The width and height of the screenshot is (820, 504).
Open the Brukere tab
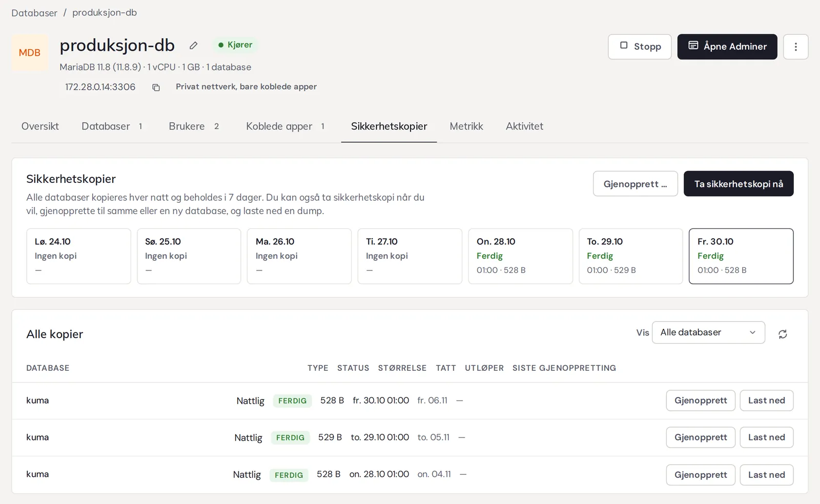tap(194, 127)
